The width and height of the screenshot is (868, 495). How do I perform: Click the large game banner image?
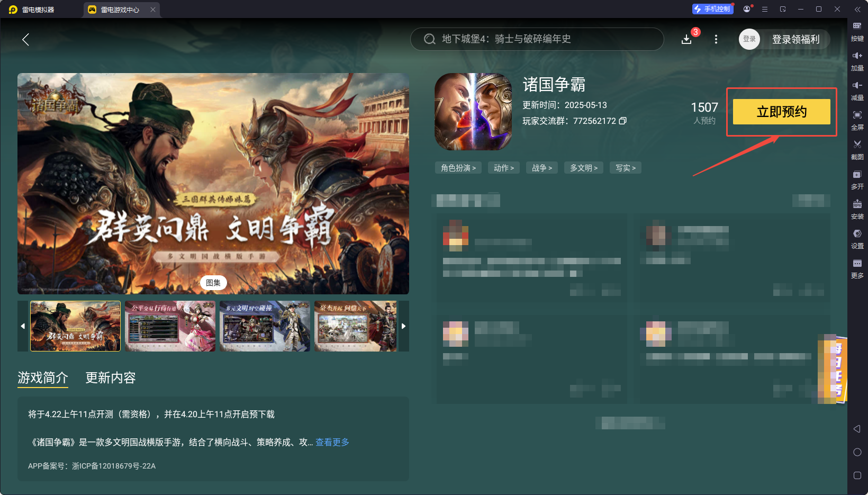(213, 184)
